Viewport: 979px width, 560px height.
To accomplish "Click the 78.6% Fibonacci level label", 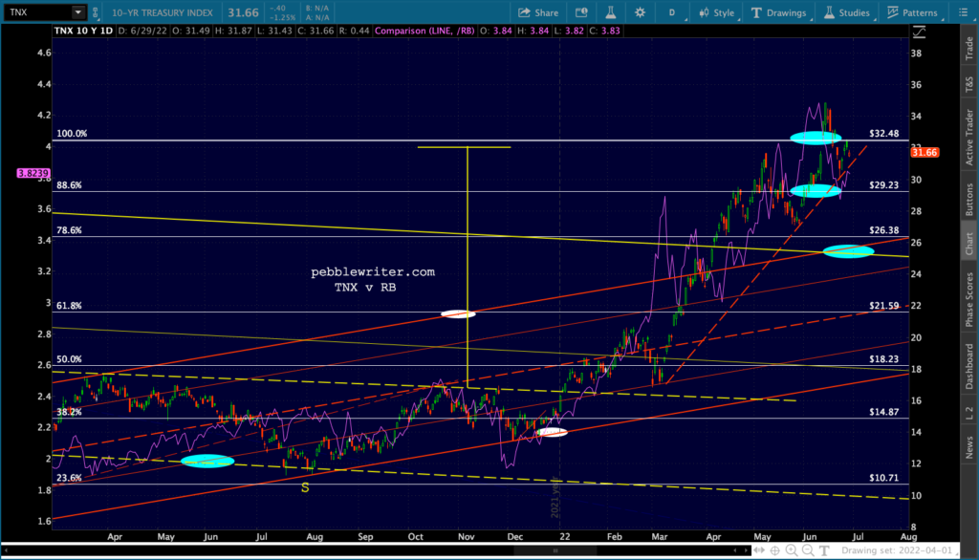I will (69, 230).
